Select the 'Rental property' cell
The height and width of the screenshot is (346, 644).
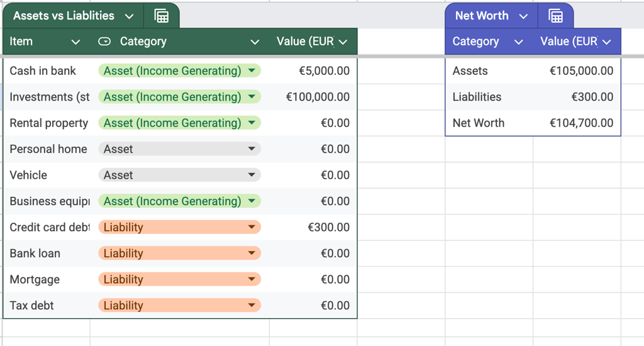(47, 123)
